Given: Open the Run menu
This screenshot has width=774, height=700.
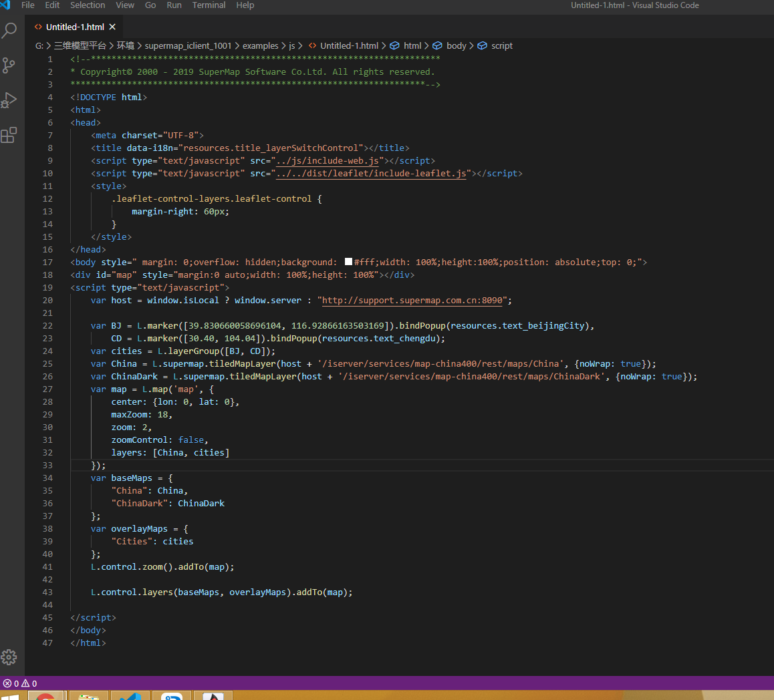Looking at the screenshot, I should click(174, 5).
